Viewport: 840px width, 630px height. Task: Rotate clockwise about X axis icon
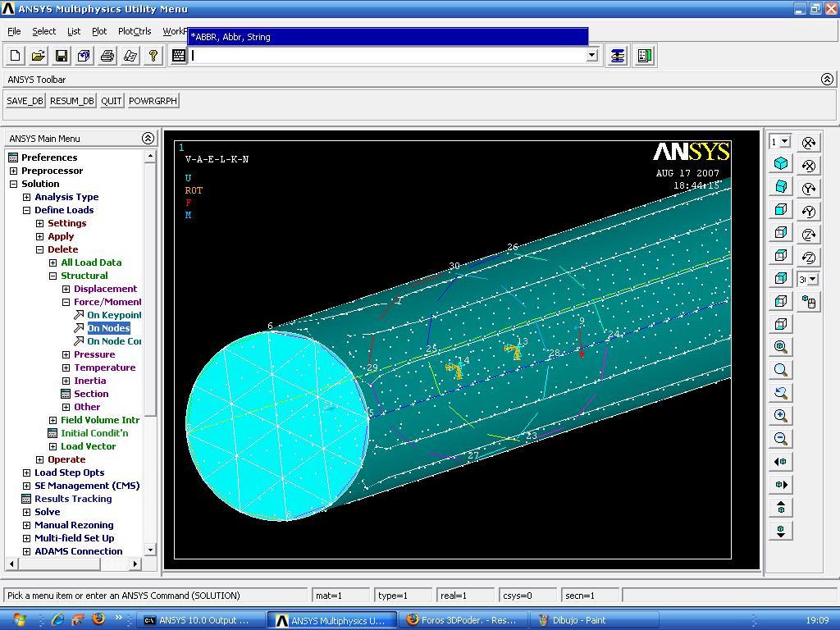[808, 143]
